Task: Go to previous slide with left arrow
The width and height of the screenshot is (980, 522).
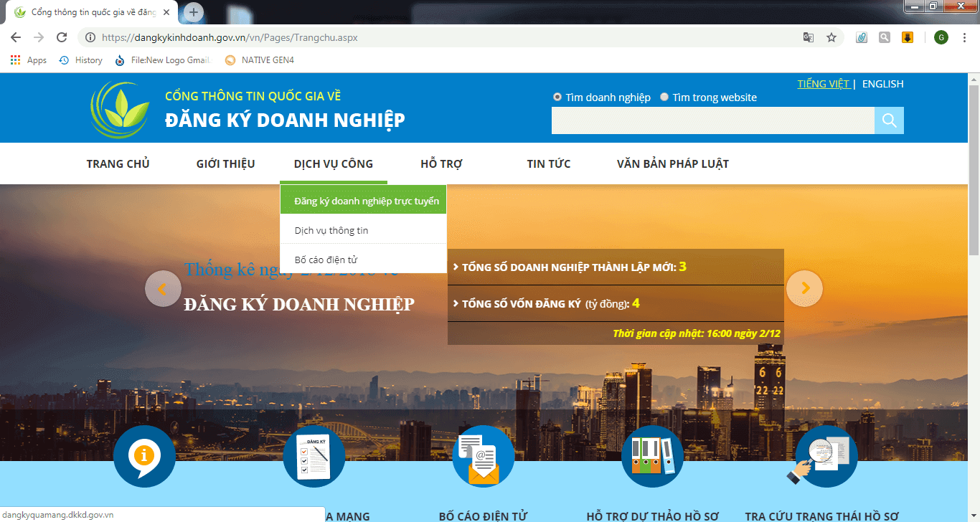Action: [x=163, y=288]
